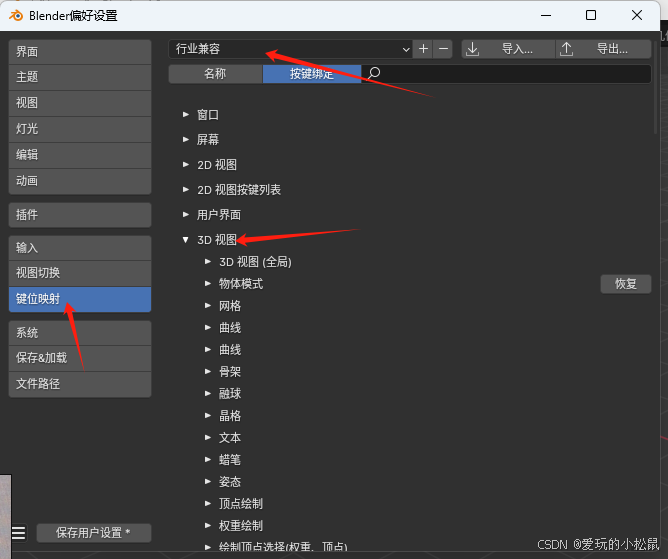The image size is (668, 559).
Task: Remove keymap preset with minus icon
Action: point(443,49)
